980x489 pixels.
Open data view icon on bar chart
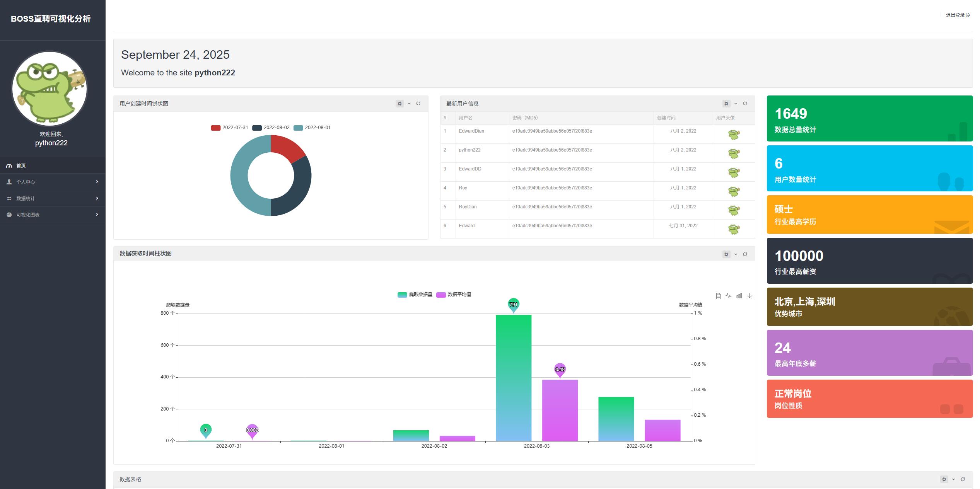718,296
